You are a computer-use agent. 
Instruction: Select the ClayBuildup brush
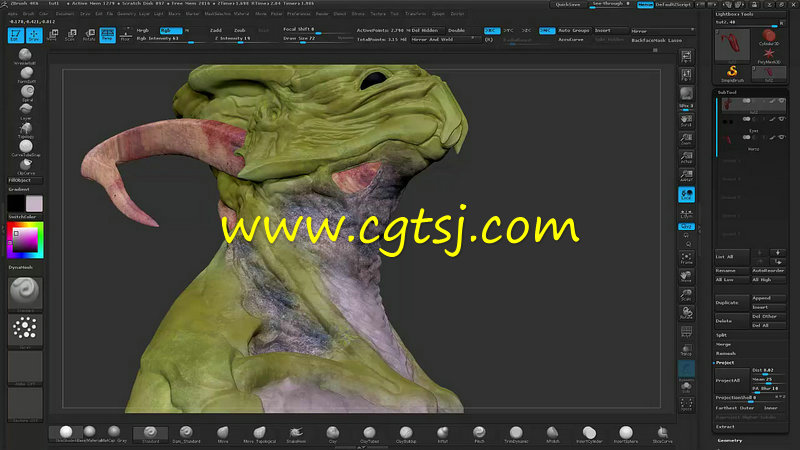coord(406,434)
